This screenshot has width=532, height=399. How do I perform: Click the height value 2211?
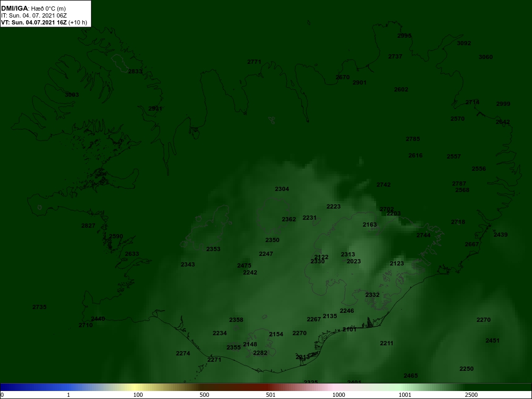click(x=386, y=343)
